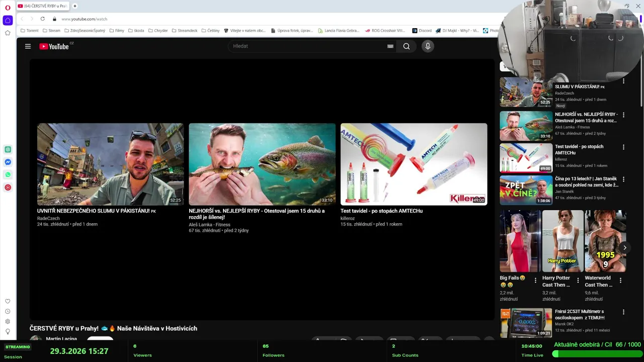Open more options for Čína po 13 letech video
Image resolution: width=644 pixels, height=362 pixels.
tap(623, 179)
